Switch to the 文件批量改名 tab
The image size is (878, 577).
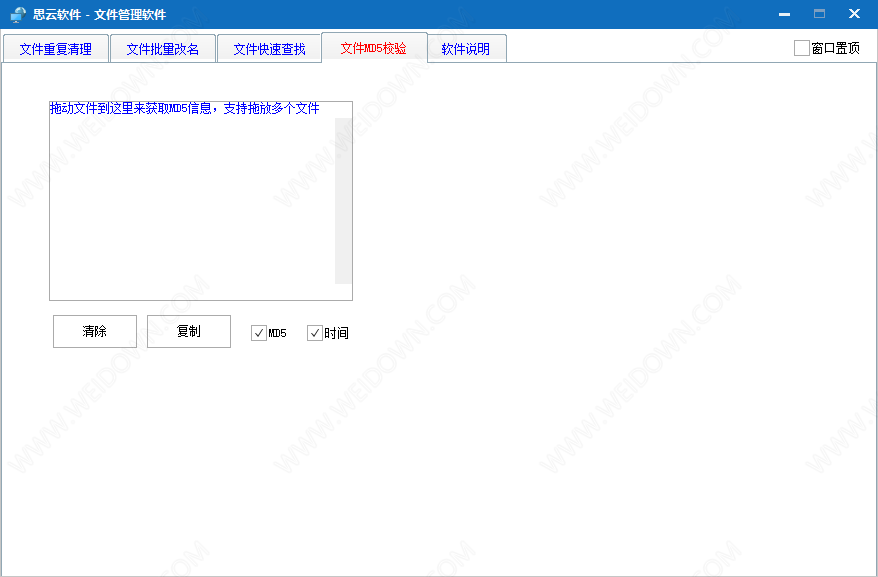click(163, 49)
